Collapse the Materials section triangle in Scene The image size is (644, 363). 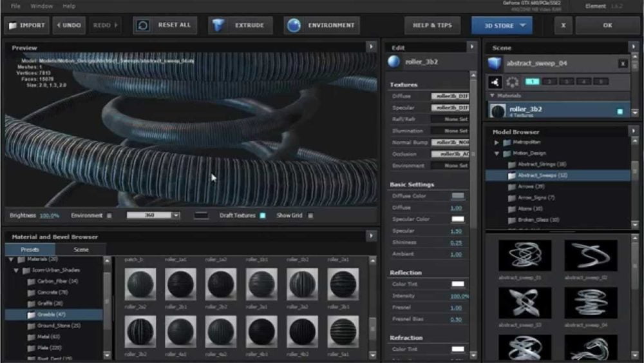pos(492,95)
